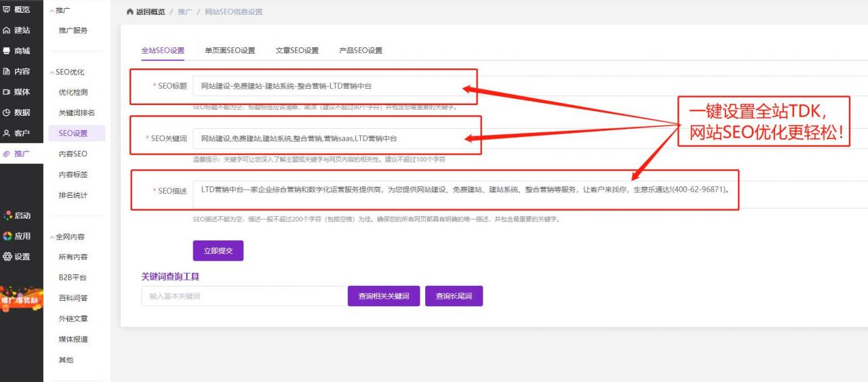
Task: Click the 立即提交 submit button
Action: tap(218, 251)
